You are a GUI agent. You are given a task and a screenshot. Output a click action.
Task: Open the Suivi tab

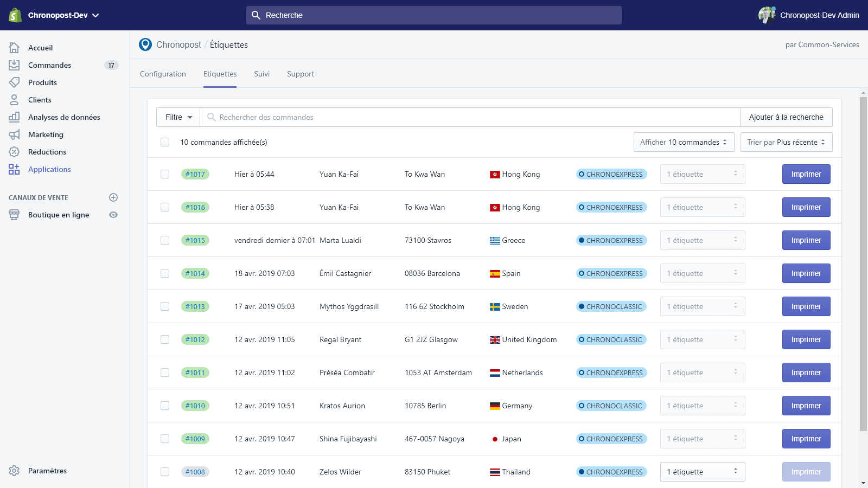(262, 74)
